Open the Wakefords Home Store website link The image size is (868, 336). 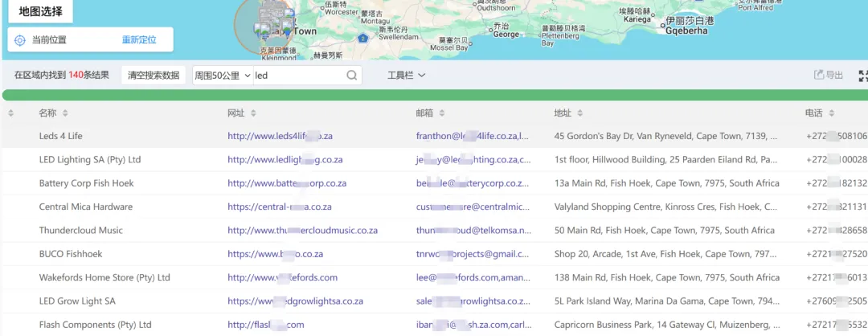[x=282, y=278]
